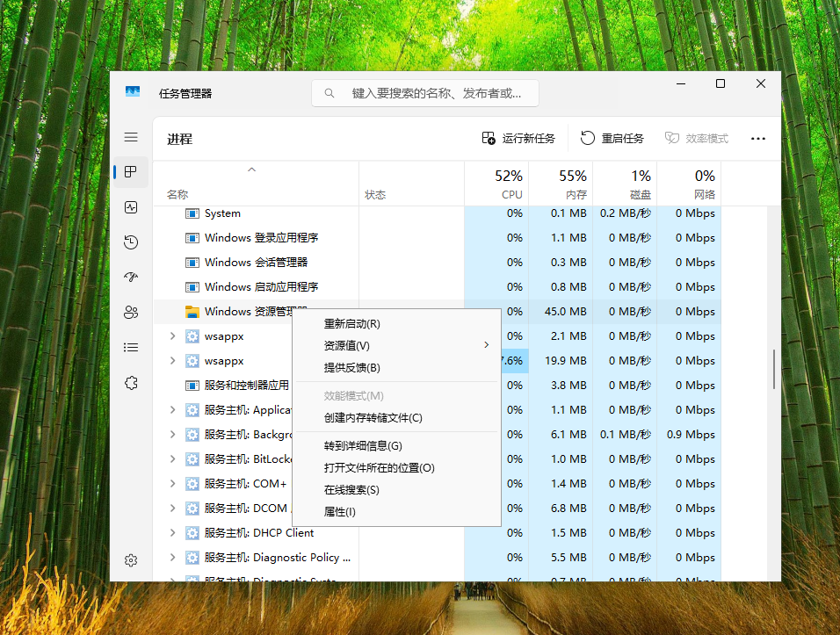Screen dimensions: 840x635
Task: Click the Windows 启动应用程序 process icon
Action: click(192, 287)
